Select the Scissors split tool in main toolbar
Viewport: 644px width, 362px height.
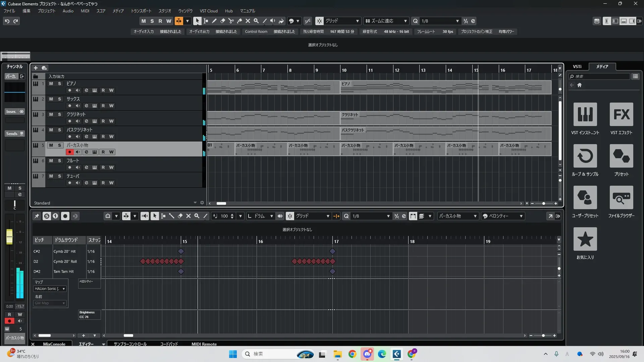(x=231, y=21)
